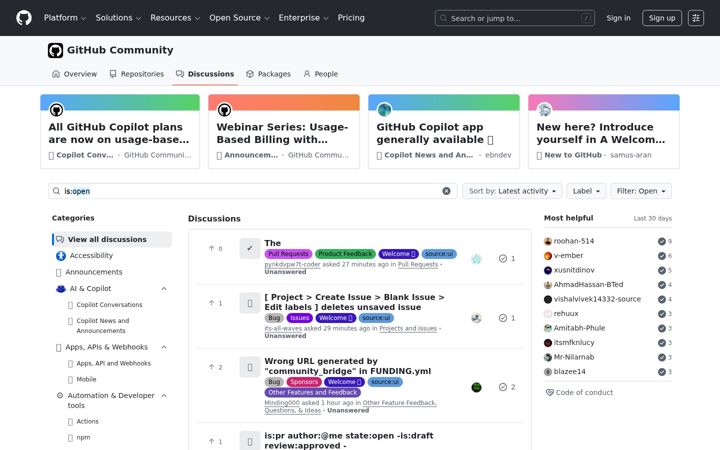The image size is (720, 450).
Task: Open the Pricing menu link
Action: pyautogui.click(x=351, y=18)
